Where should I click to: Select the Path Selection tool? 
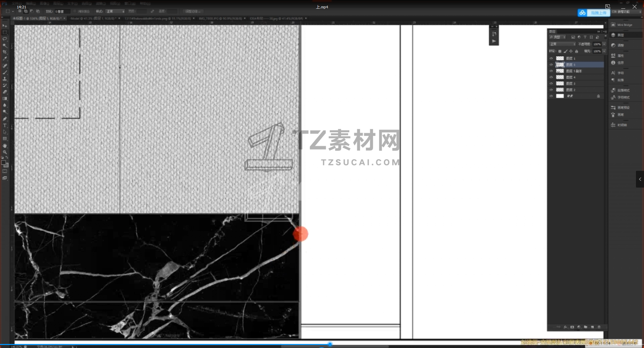[5, 132]
